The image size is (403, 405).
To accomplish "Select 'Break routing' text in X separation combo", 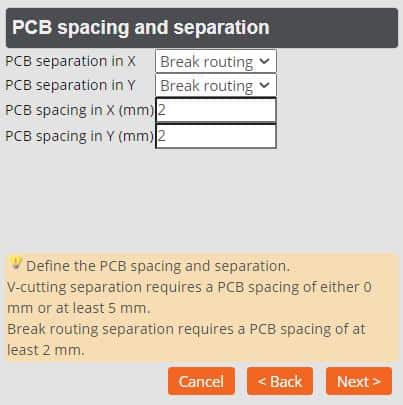I will pyautogui.click(x=207, y=62).
